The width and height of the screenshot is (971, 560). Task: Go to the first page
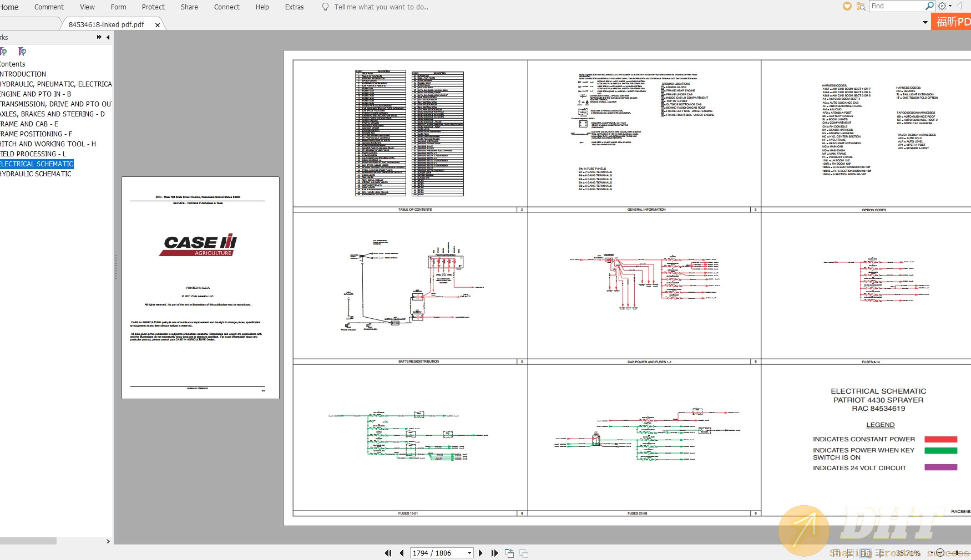coord(388,553)
